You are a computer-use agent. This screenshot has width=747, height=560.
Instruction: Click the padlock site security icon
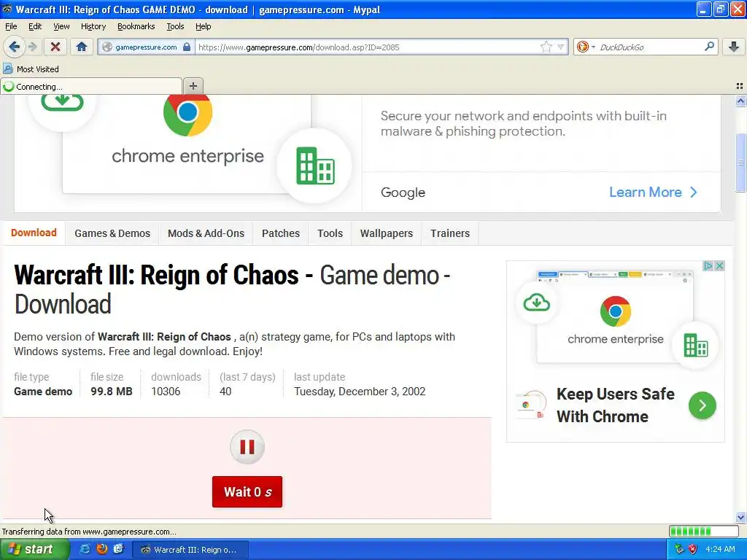tap(187, 47)
